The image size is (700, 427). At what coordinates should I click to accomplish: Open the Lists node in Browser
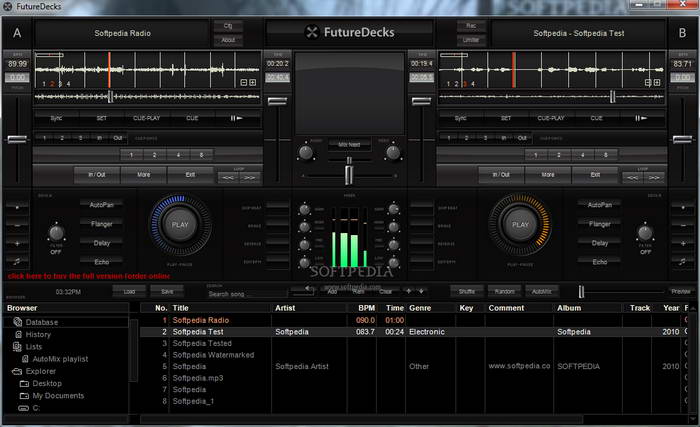33,347
